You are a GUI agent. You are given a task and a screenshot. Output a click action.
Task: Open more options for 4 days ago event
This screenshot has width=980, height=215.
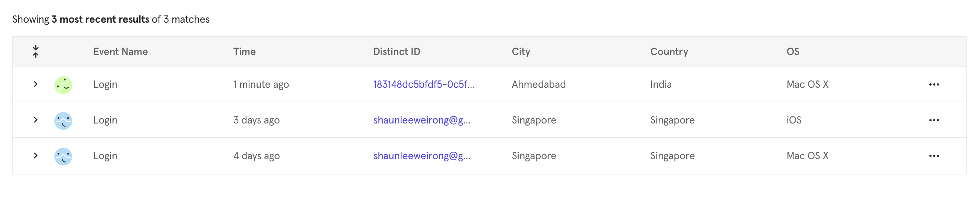tap(933, 156)
